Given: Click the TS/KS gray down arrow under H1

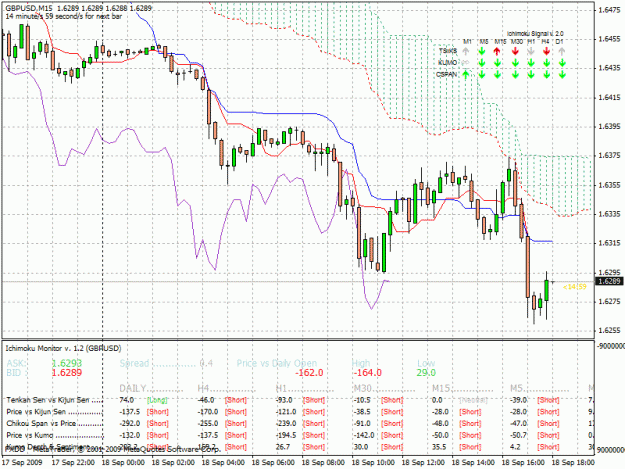Looking at the screenshot, I should point(531,51).
